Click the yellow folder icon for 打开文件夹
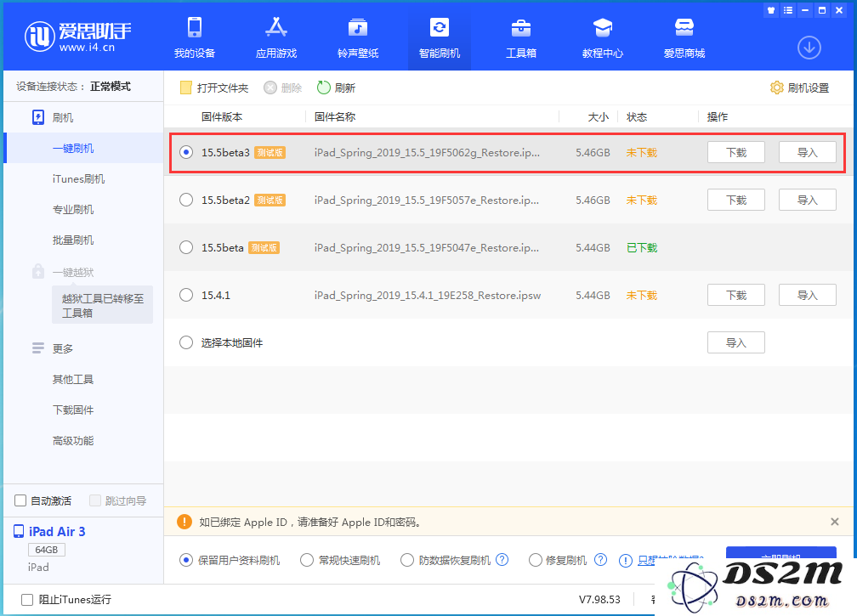The width and height of the screenshot is (857, 616). point(186,88)
